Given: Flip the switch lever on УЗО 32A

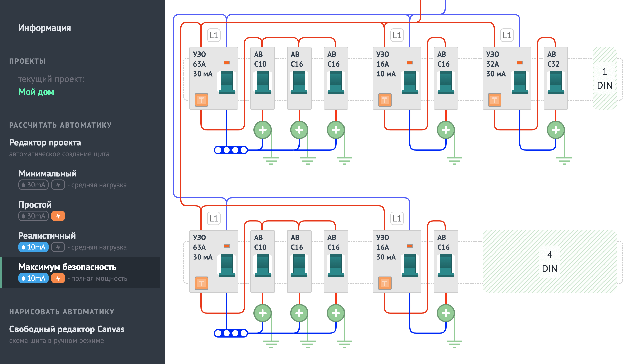Looking at the screenshot, I should click(x=519, y=82).
